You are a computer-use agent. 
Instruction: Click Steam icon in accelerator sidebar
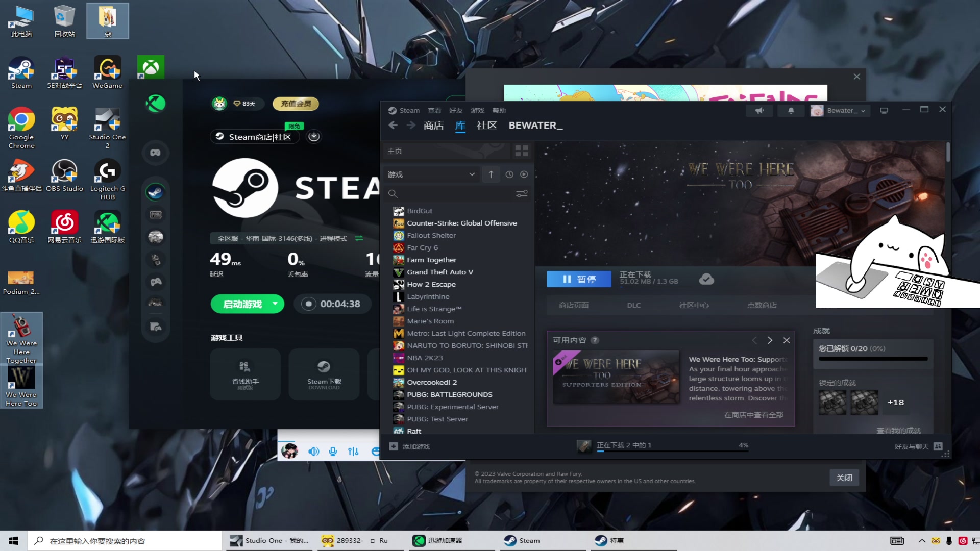(x=156, y=192)
